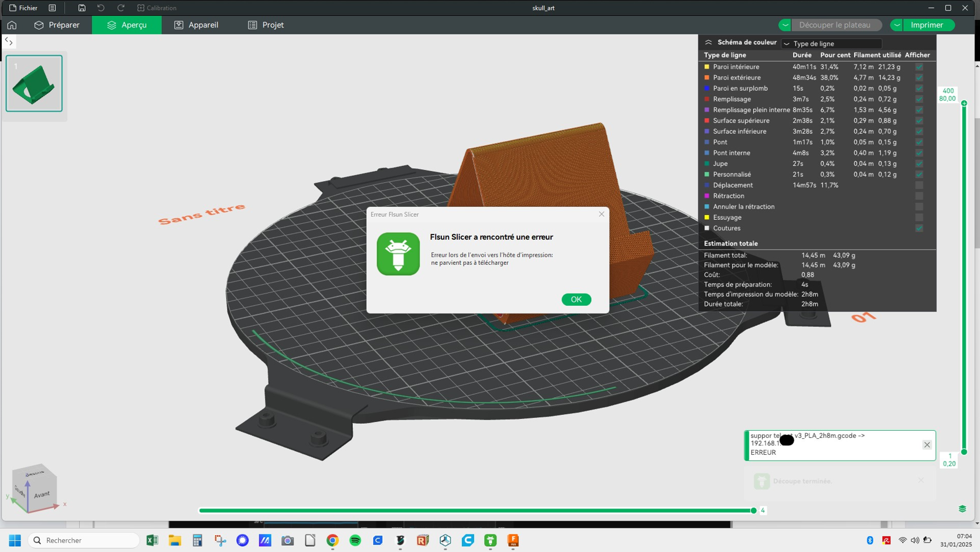The image size is (980, 552).
Task: Expand the Imprimer dropdown arrow
Action: click(897, 25)
